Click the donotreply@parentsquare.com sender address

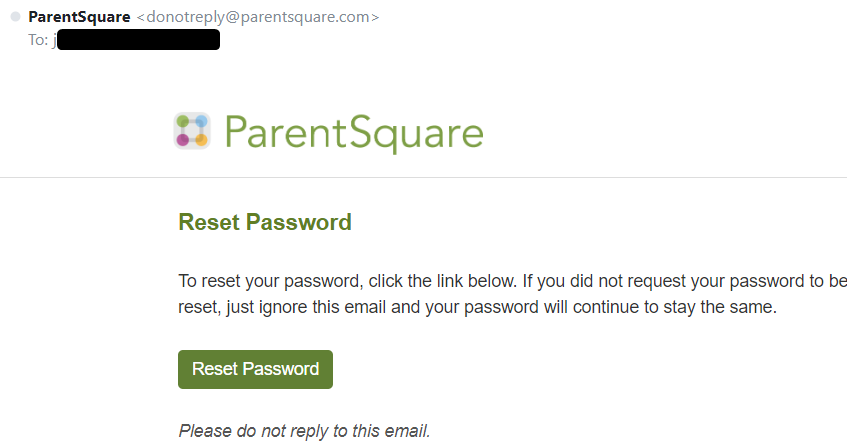coord(258,17)
